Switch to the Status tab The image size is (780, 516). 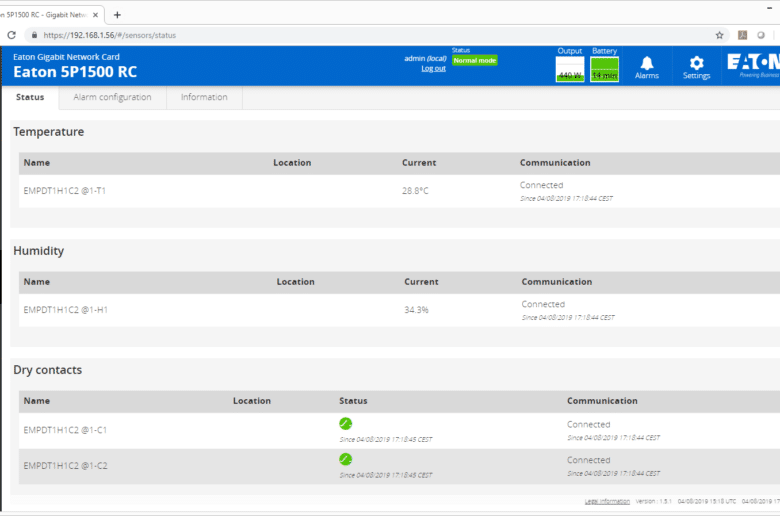(x=30, y=97)
